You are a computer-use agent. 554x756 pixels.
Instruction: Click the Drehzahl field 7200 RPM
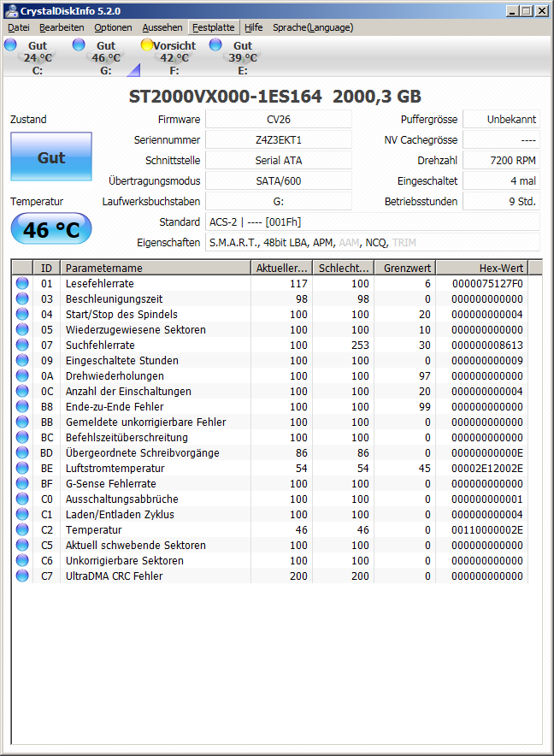coord(502,161)
